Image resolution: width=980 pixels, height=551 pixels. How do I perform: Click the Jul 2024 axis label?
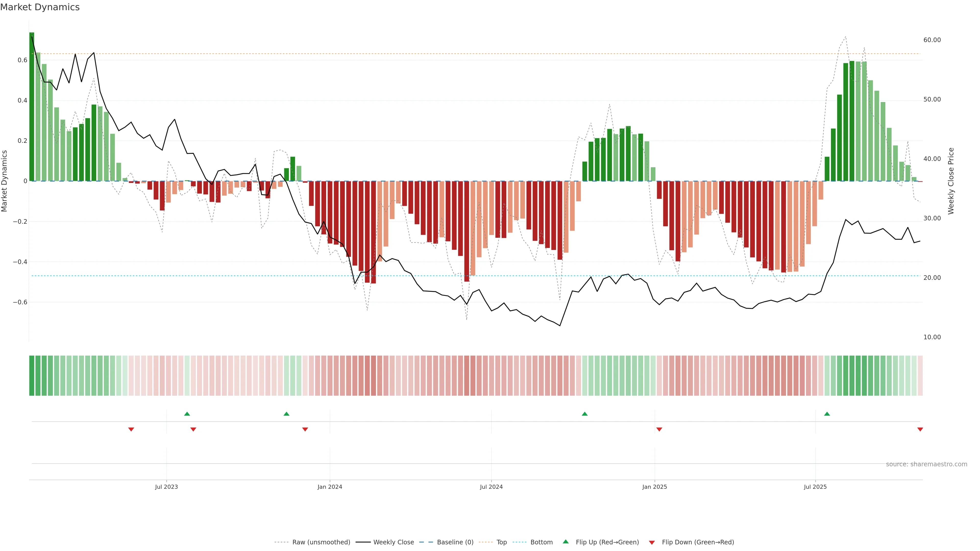pos(491,487)
